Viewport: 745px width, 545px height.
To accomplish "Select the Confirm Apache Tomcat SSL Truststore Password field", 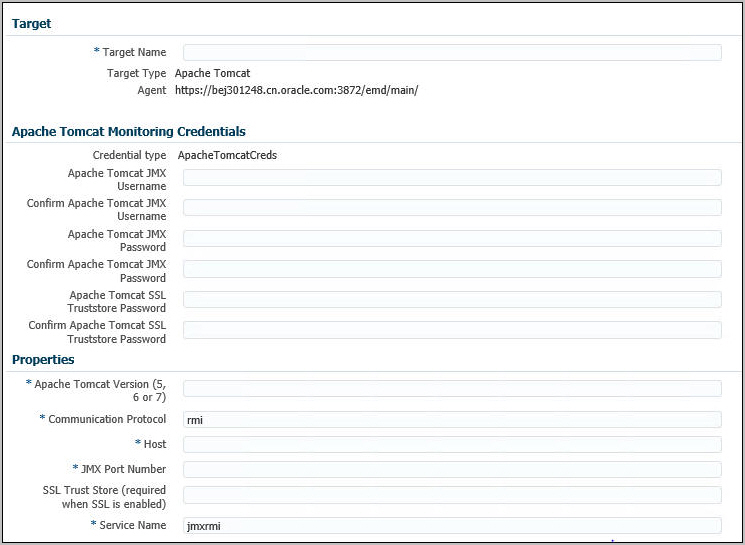I will pyautogui.click(x=452, y=330).
